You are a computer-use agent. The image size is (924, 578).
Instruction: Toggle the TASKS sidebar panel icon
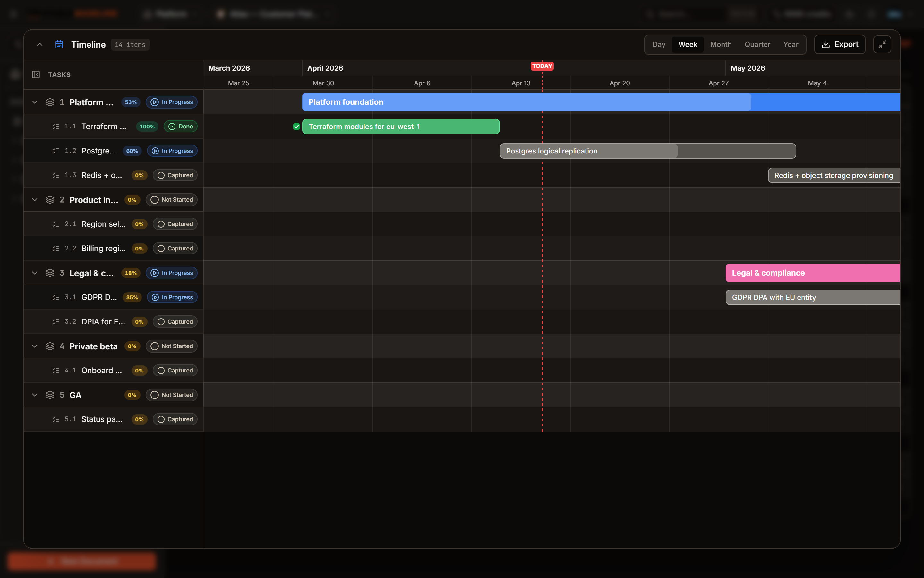[36, 74]
